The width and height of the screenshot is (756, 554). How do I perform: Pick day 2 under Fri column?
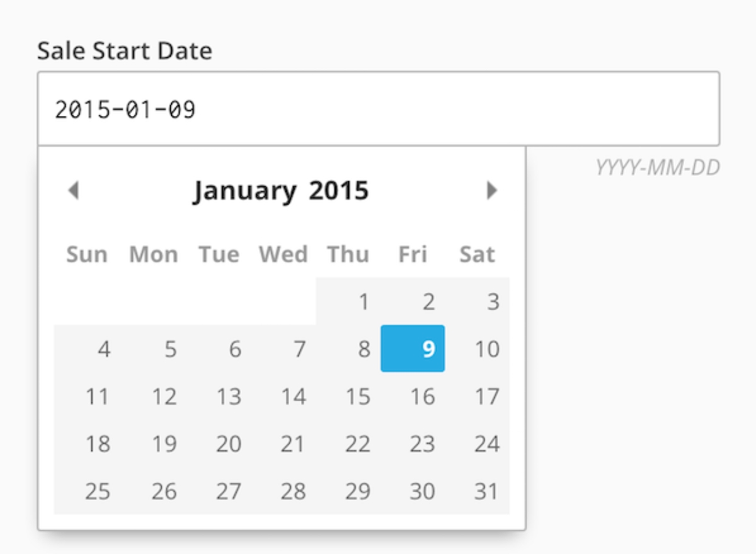click(413, 302)
